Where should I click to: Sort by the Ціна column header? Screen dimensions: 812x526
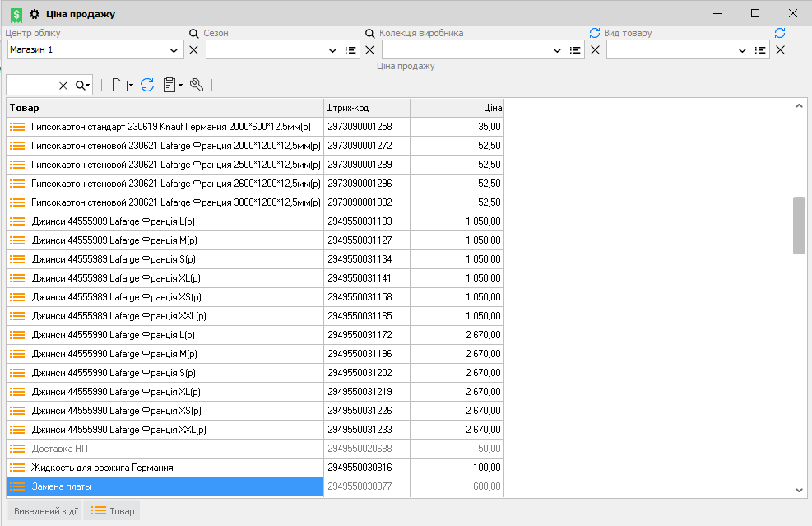457,108
